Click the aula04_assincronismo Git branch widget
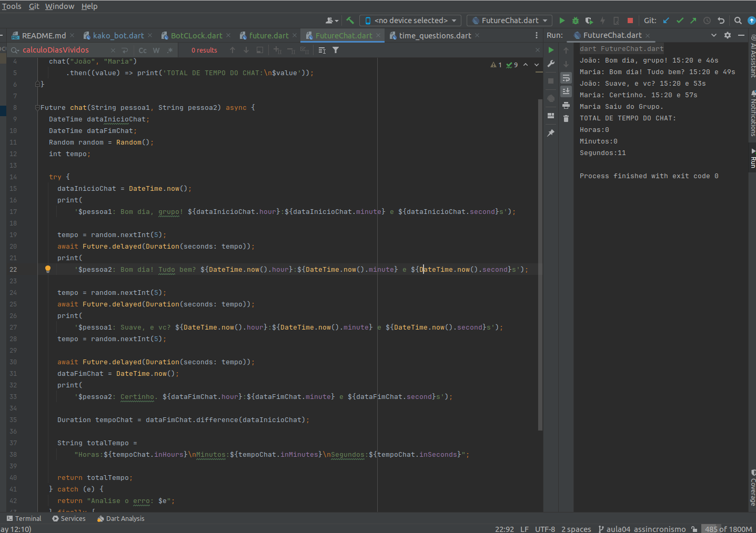The image size is (756, 533). coord(642,529)
